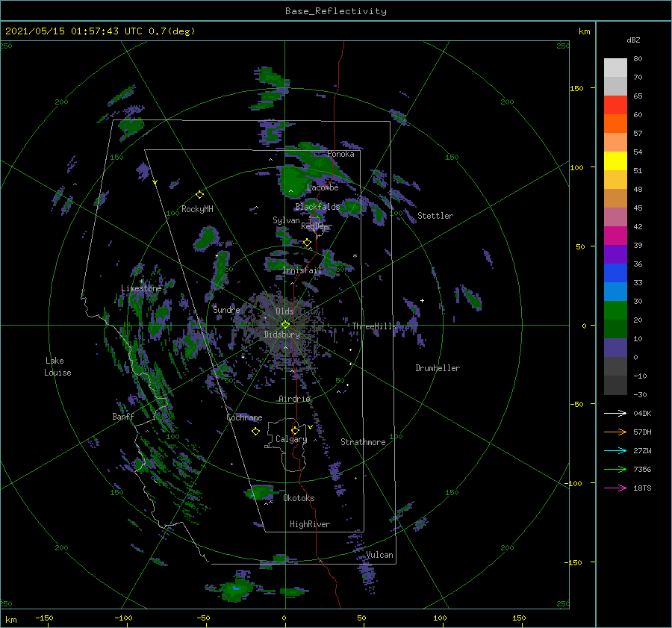Image resolution: width=672 pixels, height=628 pixels.
Task: Pick the bright yellow 54 dBZ swatch
Action: click(615, 161)
